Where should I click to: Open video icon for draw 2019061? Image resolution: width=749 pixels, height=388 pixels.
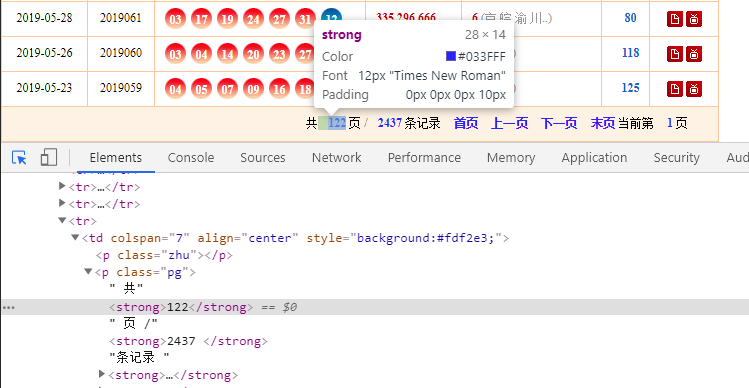tap(694, 19)
